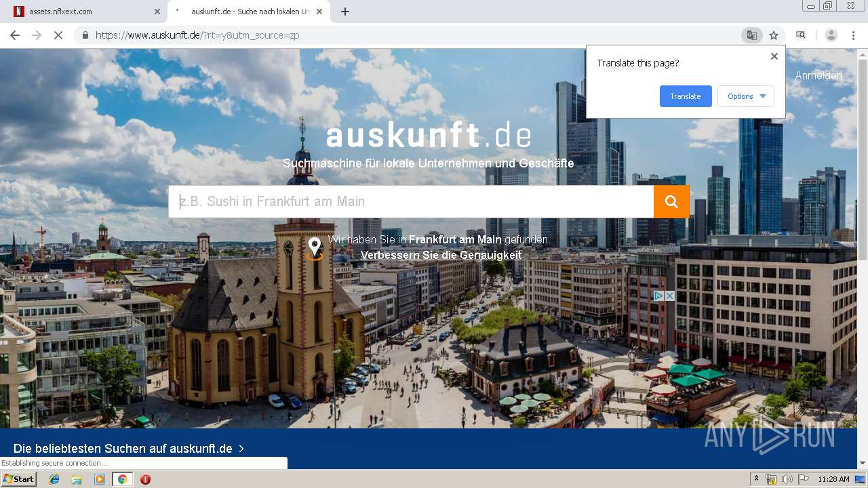Click the Chrome taskbar icon
The width and height of the screenshot is (868, 488).
[x=122, y=479]
